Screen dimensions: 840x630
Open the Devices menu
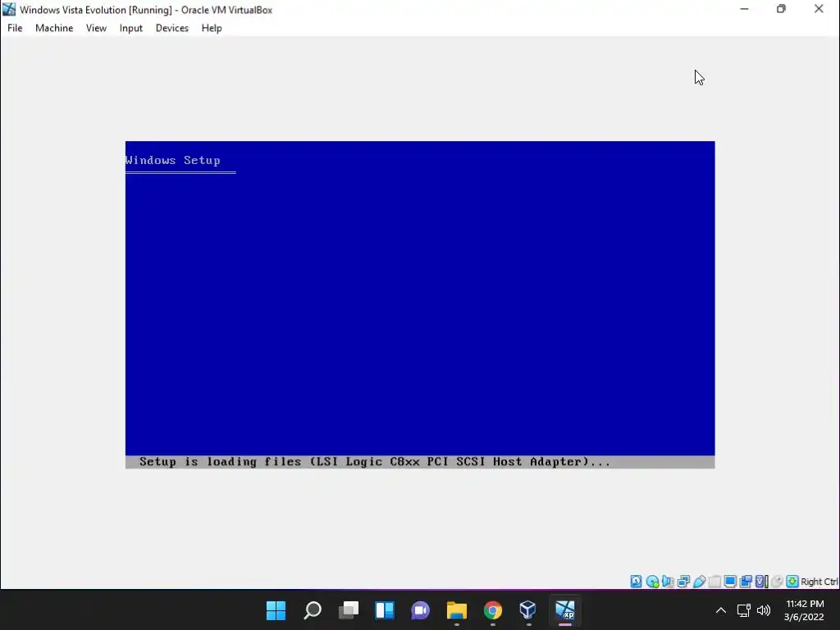[172, 28]
